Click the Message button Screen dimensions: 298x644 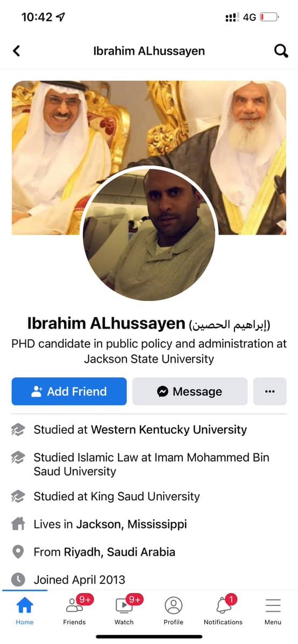pyautogui.click(x=190, y=392)
